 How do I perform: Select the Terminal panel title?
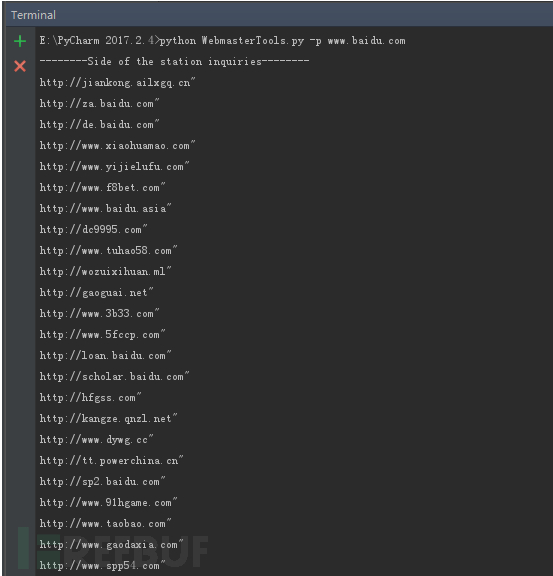point(33,15)
